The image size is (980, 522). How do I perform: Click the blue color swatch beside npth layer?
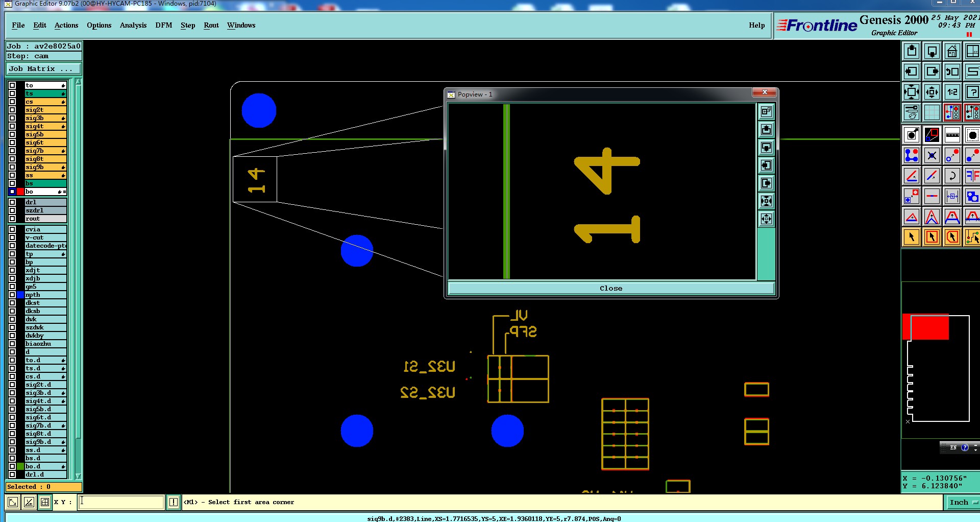[x=20, y=295]
